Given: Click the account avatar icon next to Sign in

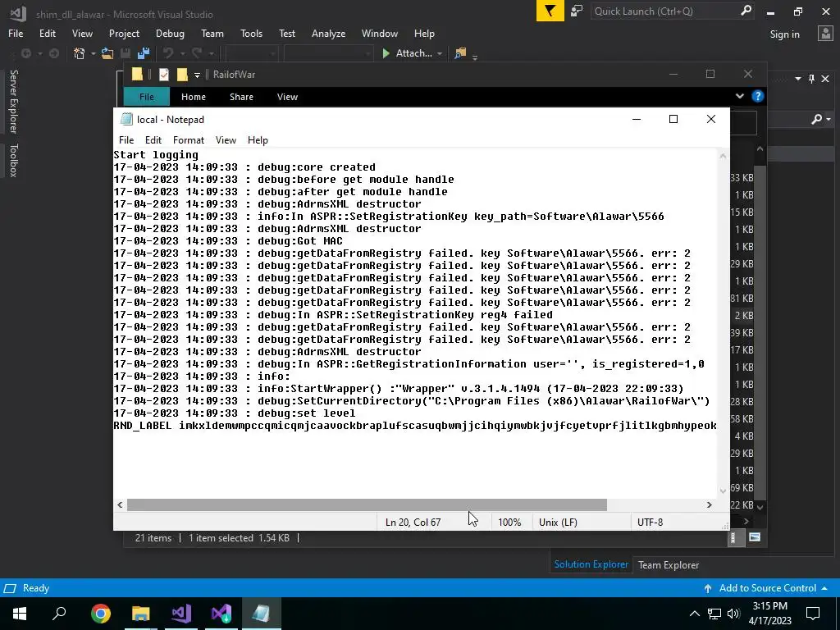Looking at the screenshot, I should pos(825,34).
